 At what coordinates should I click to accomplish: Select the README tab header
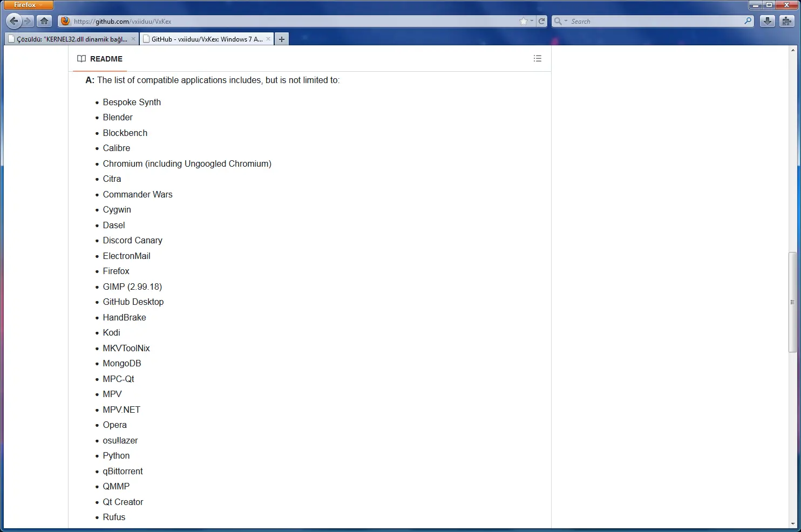(x=100, y=59)
